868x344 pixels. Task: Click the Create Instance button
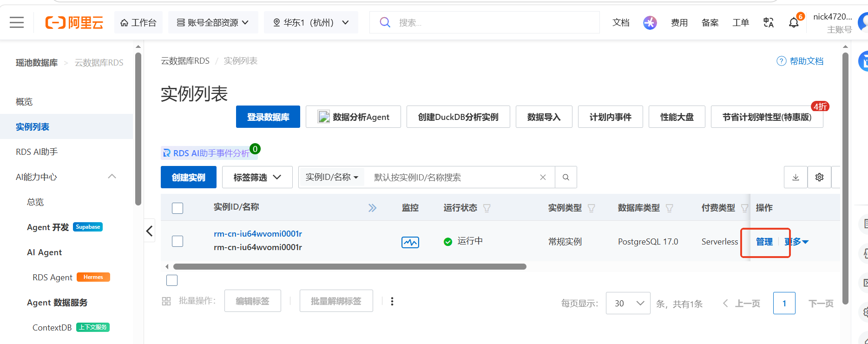click(189, 177)
